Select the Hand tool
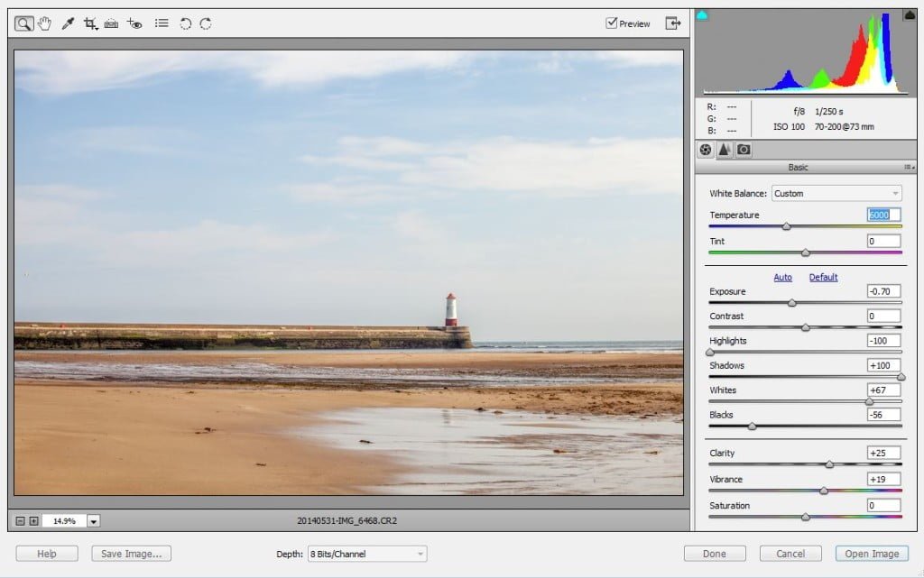The image size is (924, 578). (x=45, y=23)
